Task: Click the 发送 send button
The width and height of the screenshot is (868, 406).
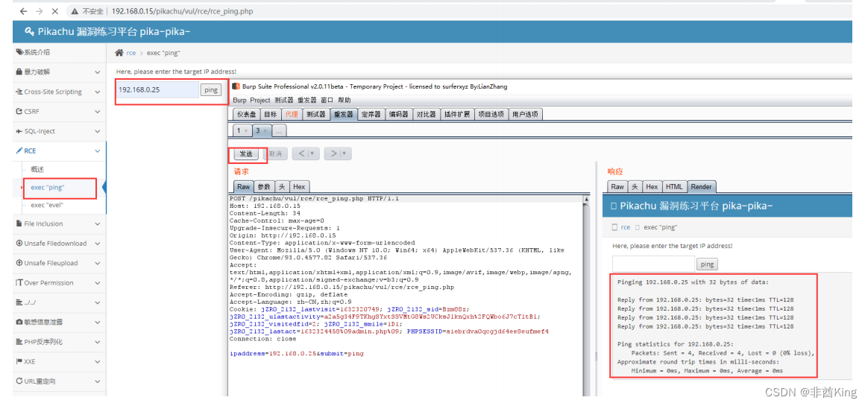Action: [246, 153]
